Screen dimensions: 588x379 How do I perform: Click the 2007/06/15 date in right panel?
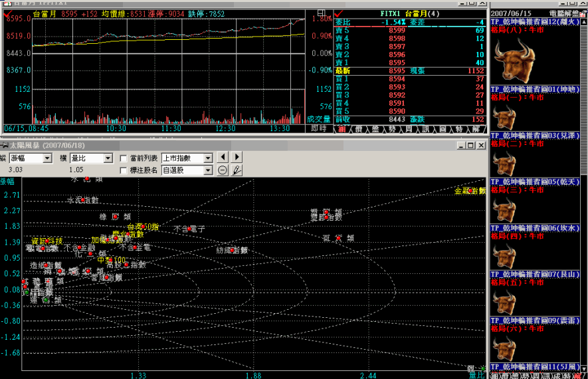tap(511, 13)
